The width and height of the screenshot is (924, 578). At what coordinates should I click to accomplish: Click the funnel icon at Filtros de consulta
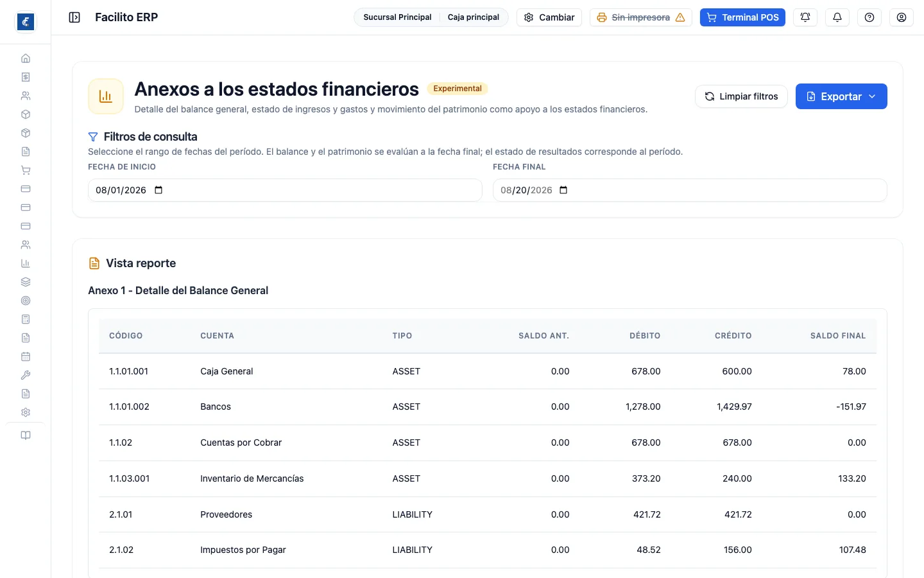pos(93,137)
